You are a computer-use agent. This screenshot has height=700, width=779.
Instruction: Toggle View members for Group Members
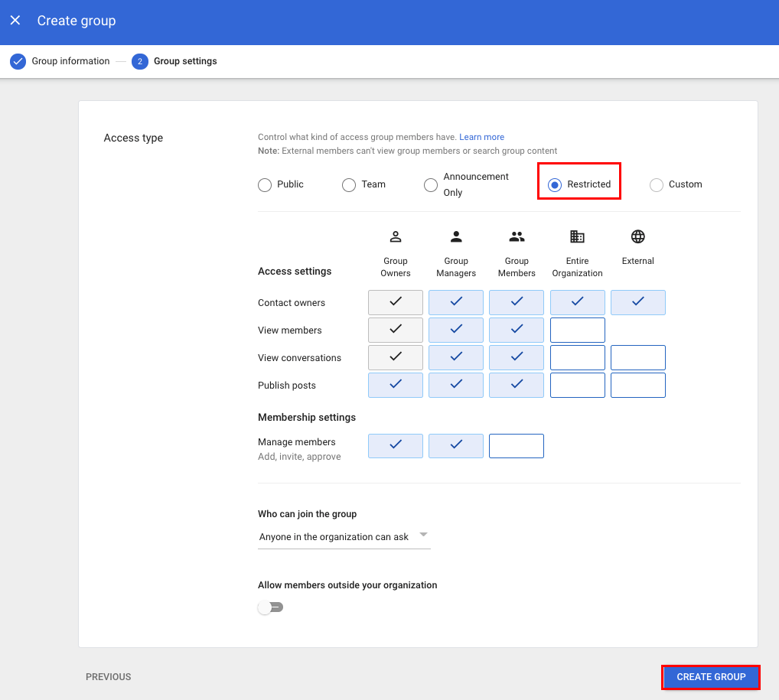tap(517, 330)
